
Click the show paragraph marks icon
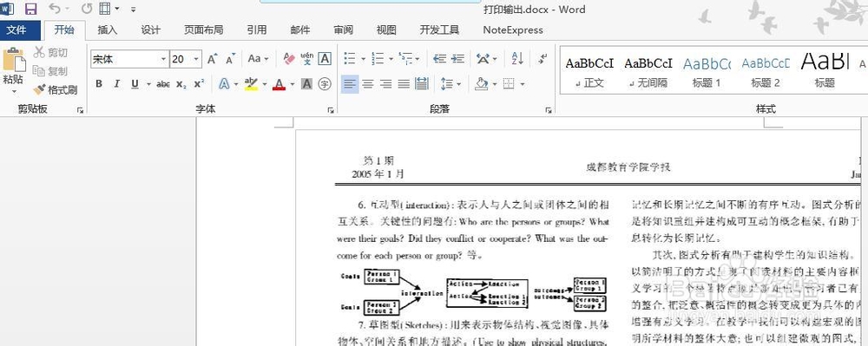542,59
